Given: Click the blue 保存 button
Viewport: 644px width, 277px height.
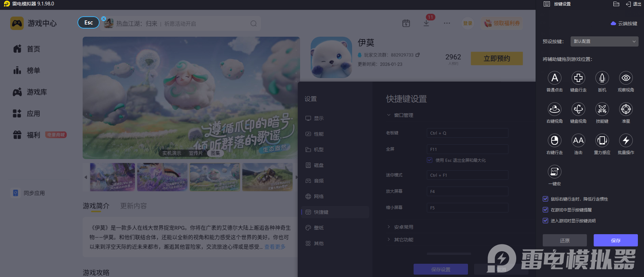Looking at the screenshot, I should pyautogui.click(x=616, y=240).
